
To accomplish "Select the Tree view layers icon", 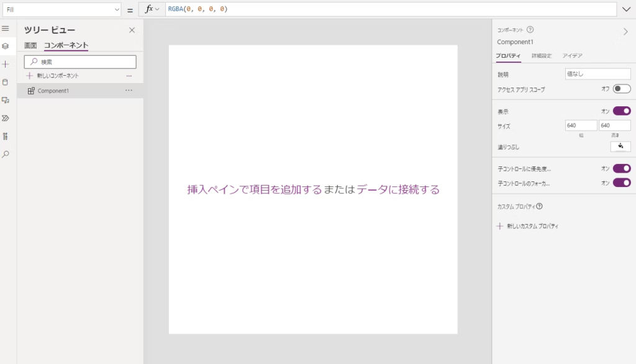I will (x=6, y=46).
